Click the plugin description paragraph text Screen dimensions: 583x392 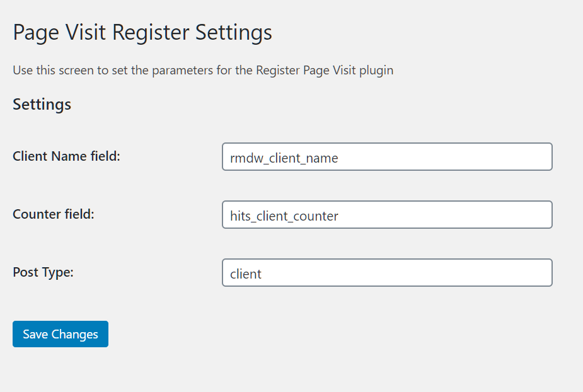[203, 70]
